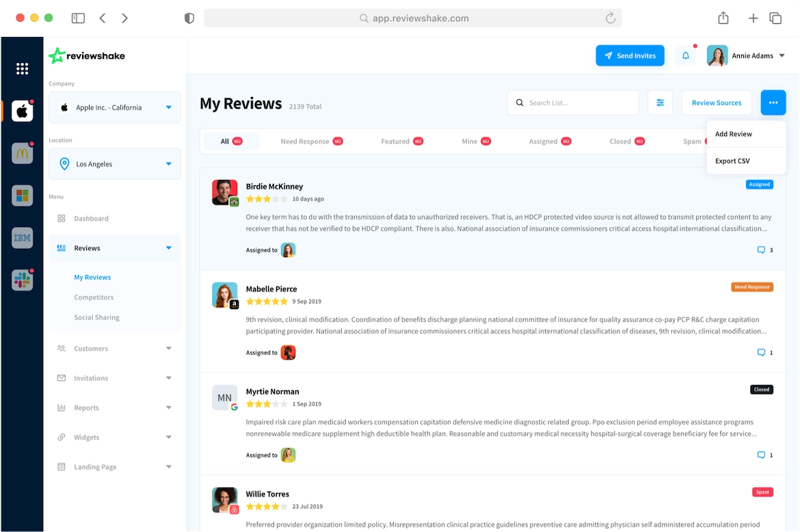Switch to the IBM workspace icon
The image size is (800, 532).
(22, 237)
